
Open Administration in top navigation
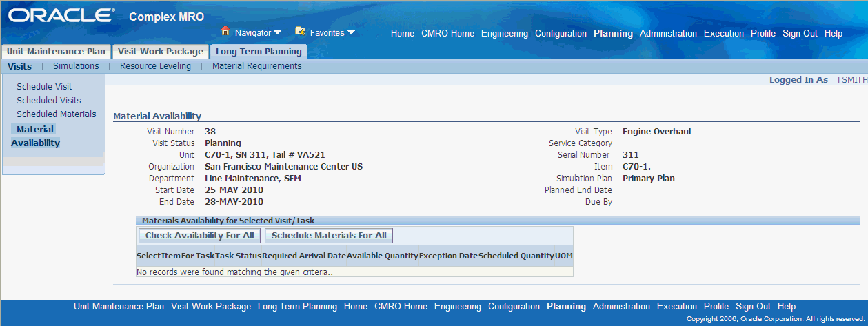click(x=668, y=33)
